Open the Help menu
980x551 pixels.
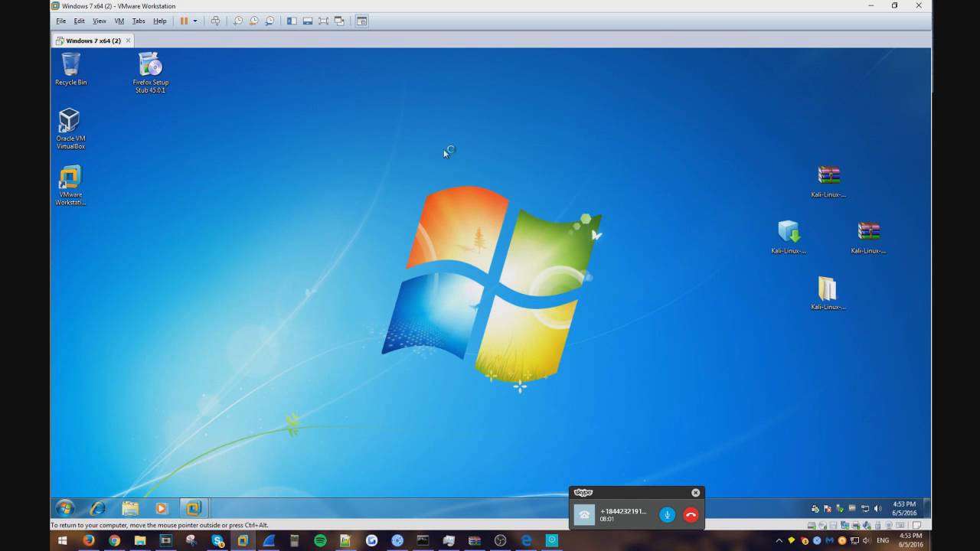pos(159,21)
